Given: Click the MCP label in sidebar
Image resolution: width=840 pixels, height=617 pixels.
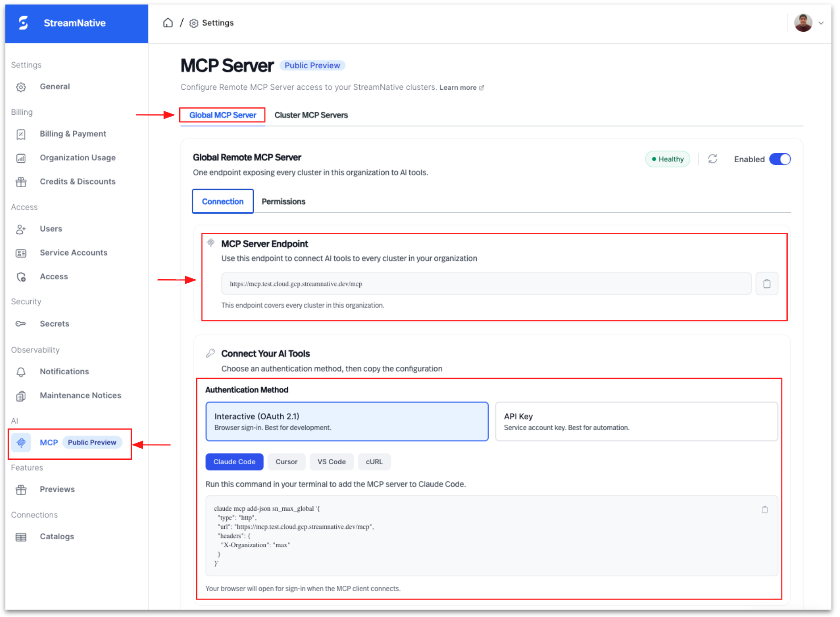Looking at the screenshot, I should (49, 443).
